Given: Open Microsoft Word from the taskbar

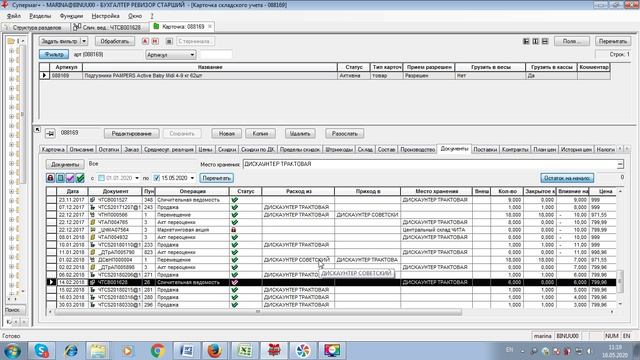Looking at the screenshot, I should tap(187, 351).
